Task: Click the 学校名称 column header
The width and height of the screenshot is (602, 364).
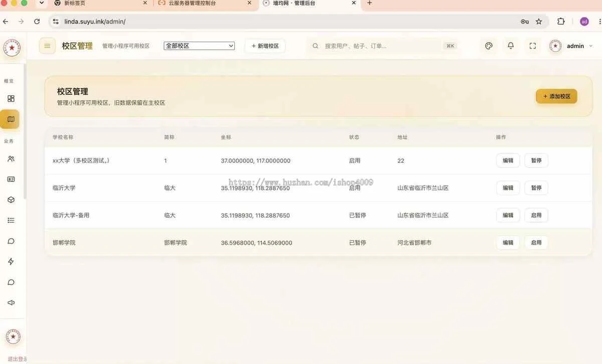Action: [63, 137]
